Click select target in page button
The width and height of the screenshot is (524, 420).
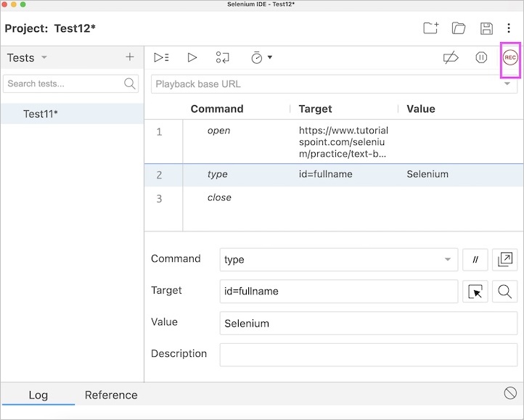(475, 292)
